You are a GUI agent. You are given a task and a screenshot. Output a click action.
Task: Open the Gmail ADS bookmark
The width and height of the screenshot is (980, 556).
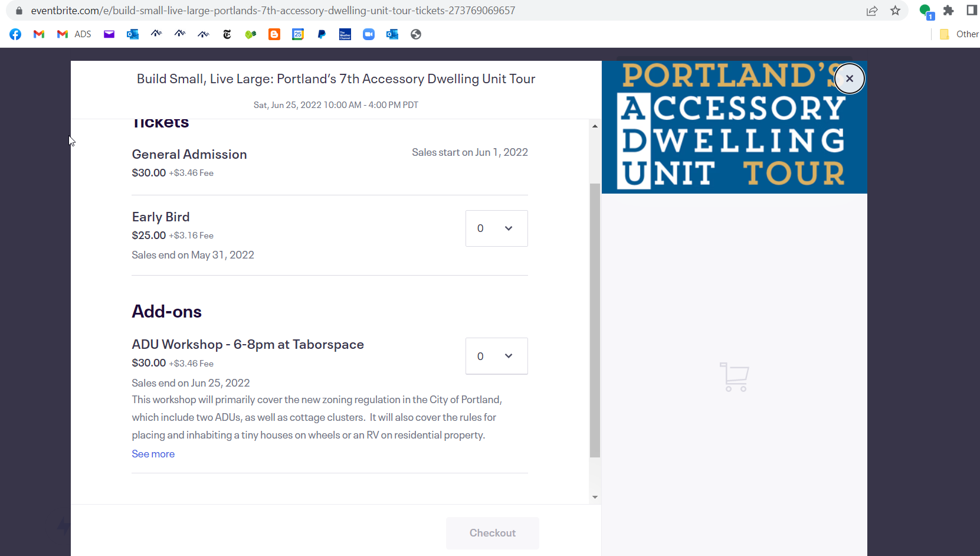point(74,34)
